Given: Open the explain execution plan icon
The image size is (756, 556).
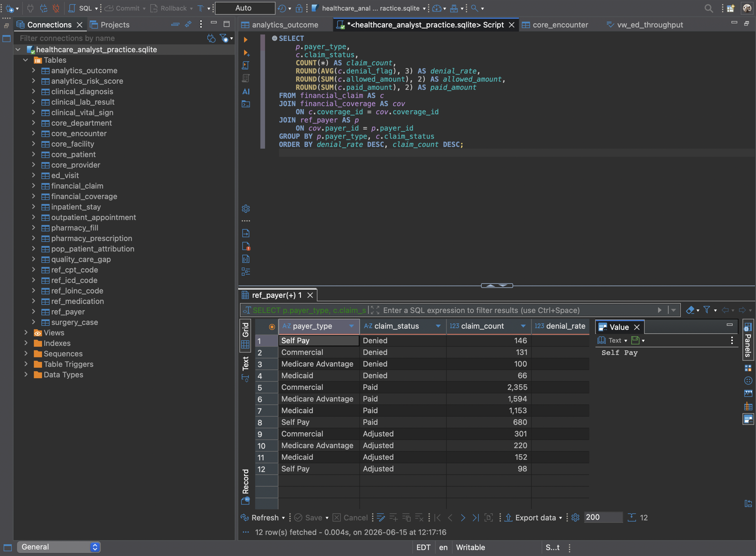Looking at the screenshot, I should [246, 78].
